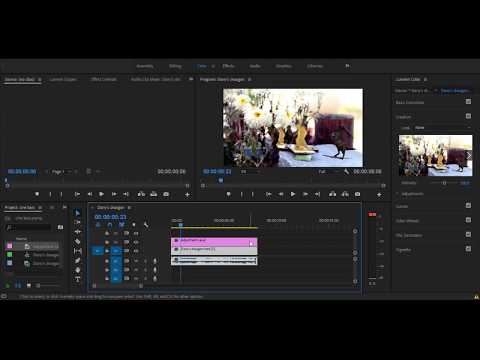The width and height of the screenshot is (480, 360).
Task: Click the Extract button in Program monitor
Action: tap(345, 194)
